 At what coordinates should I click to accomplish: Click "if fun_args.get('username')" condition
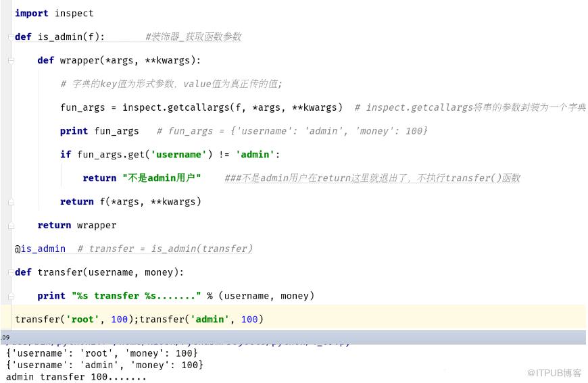[x=136, y=155]
